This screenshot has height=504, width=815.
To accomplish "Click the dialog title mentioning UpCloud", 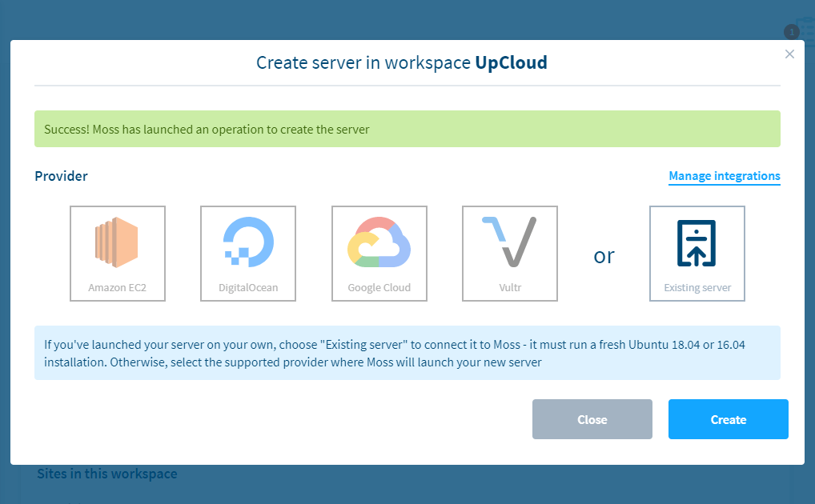I will [x=401, y=62].
